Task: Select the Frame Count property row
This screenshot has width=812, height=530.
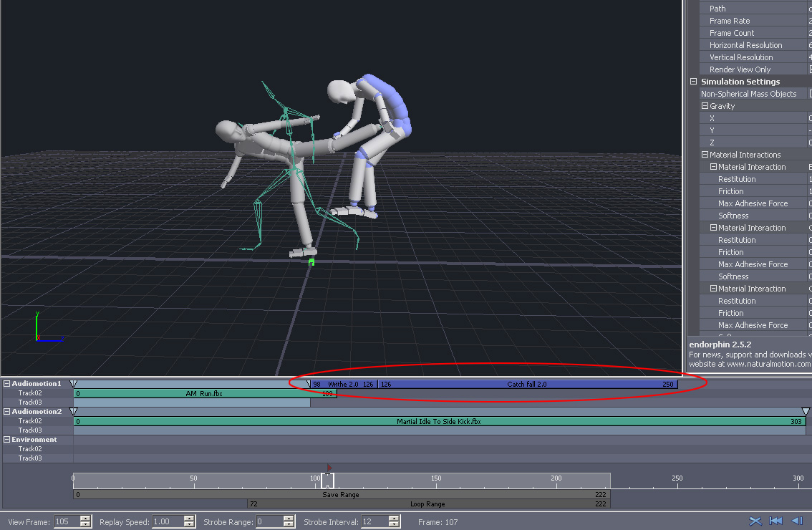Action: [x=755, y=33]
